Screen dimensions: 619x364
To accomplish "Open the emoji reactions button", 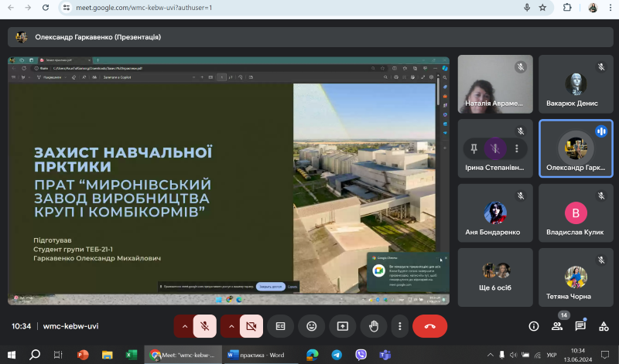I will coord(312,326).
